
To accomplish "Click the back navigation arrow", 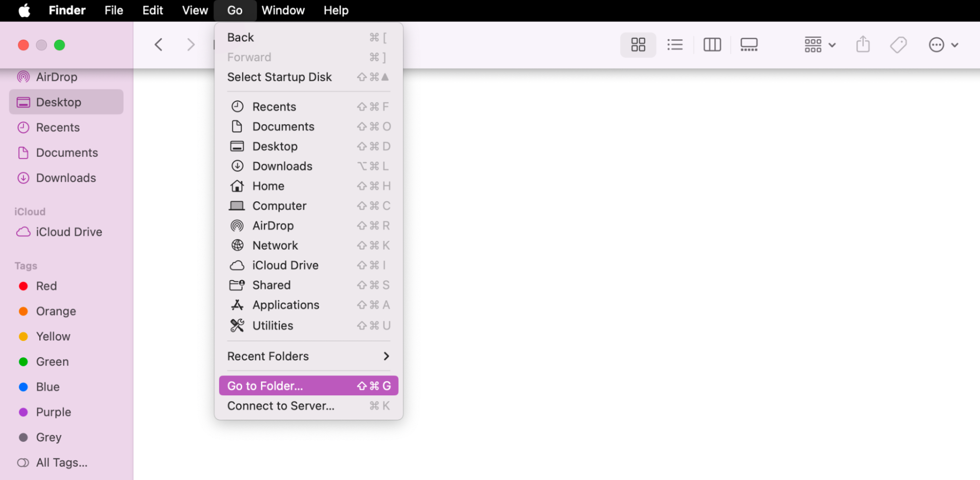I will point(158,45).
